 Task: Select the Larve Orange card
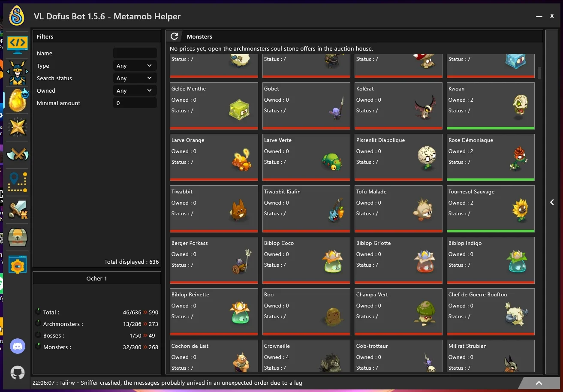[214, 157]
